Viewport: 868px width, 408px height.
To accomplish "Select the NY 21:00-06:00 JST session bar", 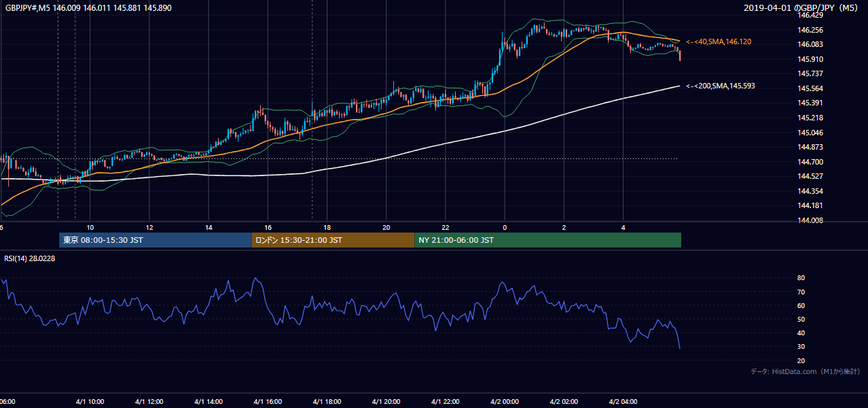I will (x=547, y=240).
